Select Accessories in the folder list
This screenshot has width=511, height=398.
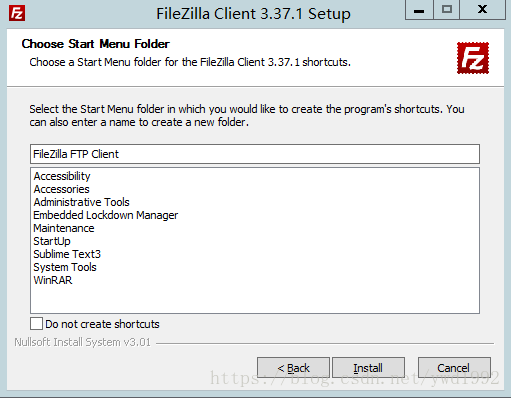(62, 189)
